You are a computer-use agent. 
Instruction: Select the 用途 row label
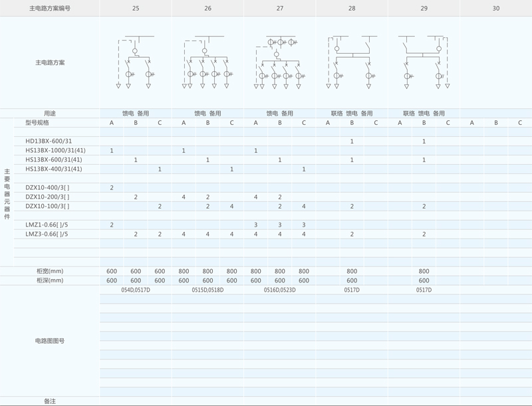pos(50,114)
